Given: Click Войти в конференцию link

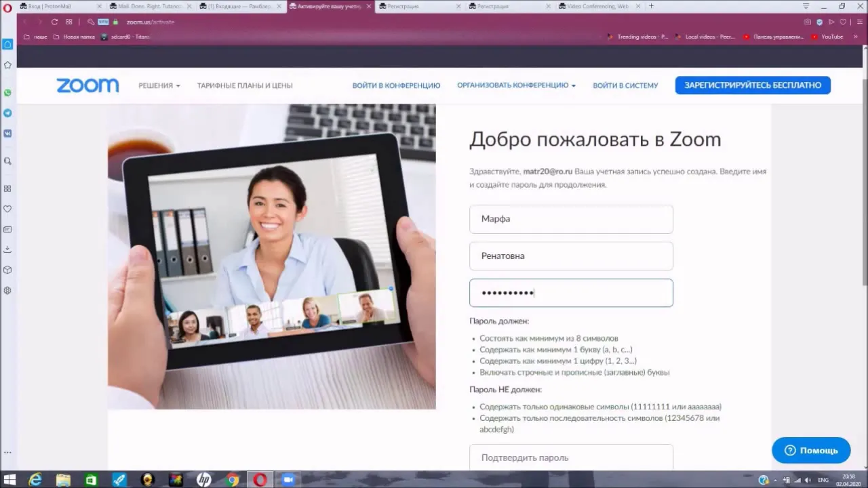Looking at the screenshot, I should (396, 85).
